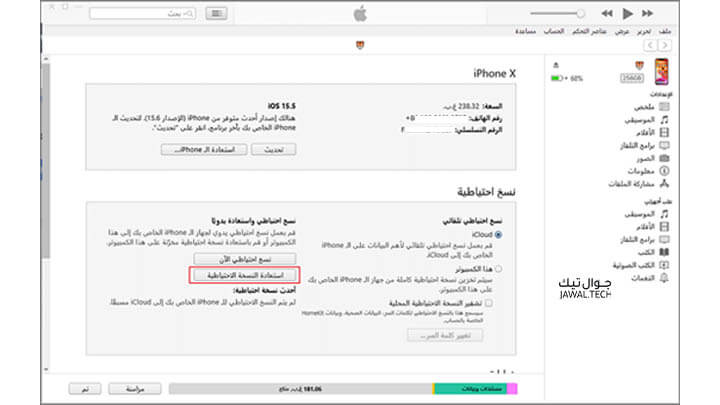The height and width of the screenshot is (405, 720).
Task: Click the eject device icon
Action: pyautogui.click(x=556, y=65)
